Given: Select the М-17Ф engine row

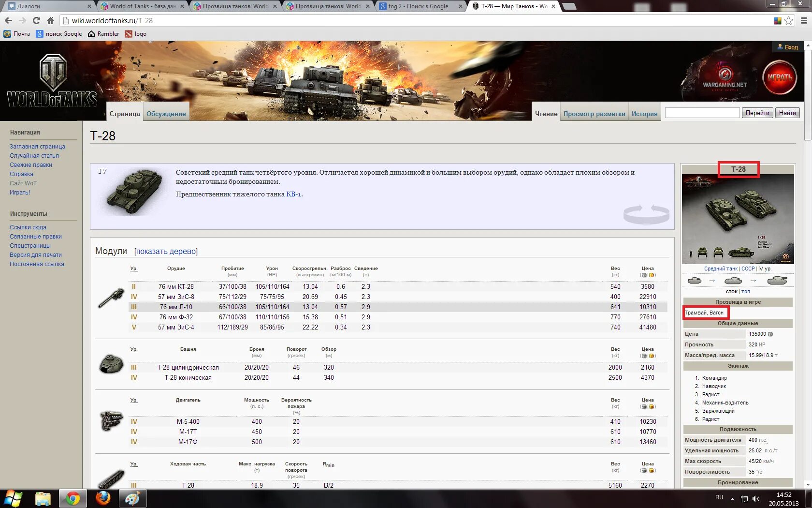Looking at the screenshot, I should coord(398,442).
